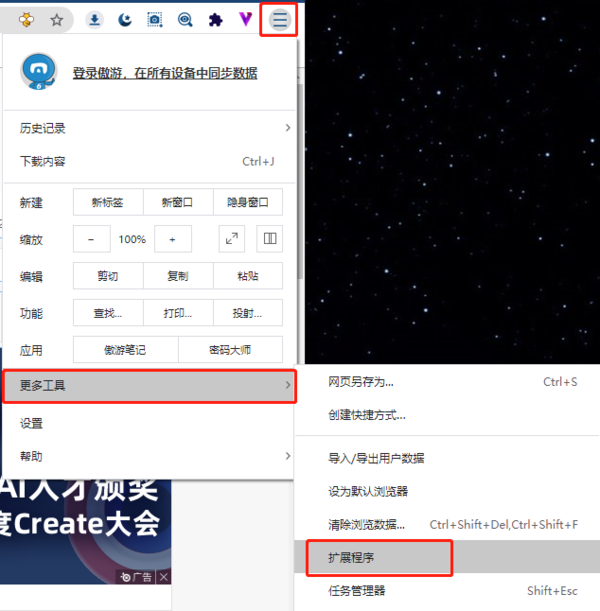Viewport: 600px width, 611px height.
Task: Click 登录傲游 sync sign-in link
Action: [x=165, y=73]
